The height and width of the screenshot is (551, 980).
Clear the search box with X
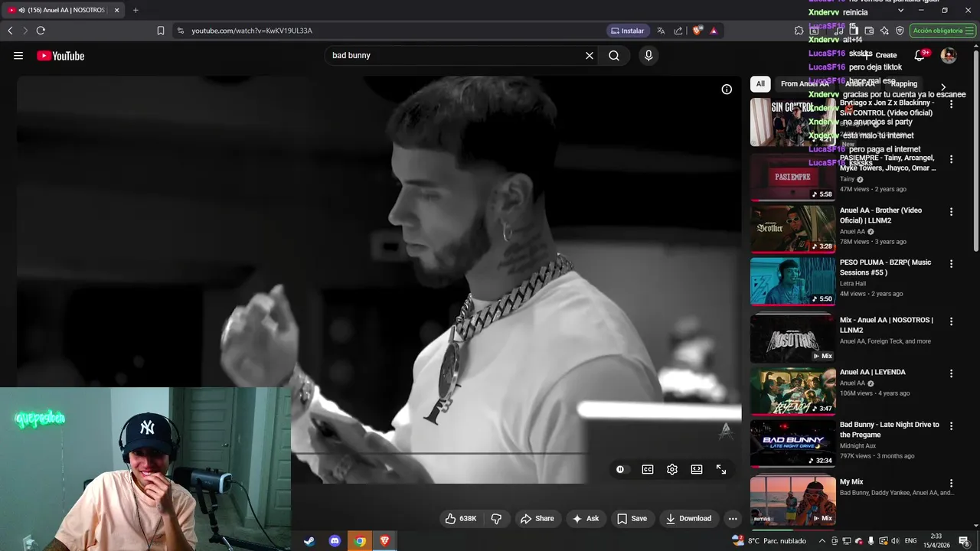[x=590, y=55]
